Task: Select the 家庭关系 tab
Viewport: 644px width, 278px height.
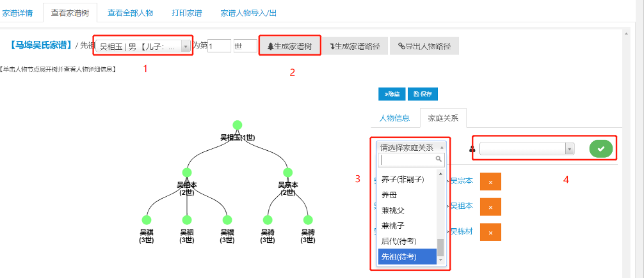Action: pyautogui.click(x=443, y=118)
